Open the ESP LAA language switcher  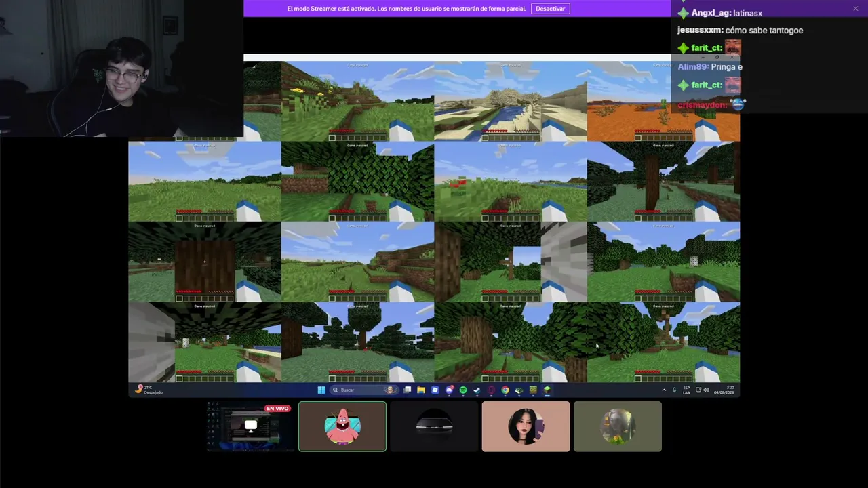[x=686, y=390]
